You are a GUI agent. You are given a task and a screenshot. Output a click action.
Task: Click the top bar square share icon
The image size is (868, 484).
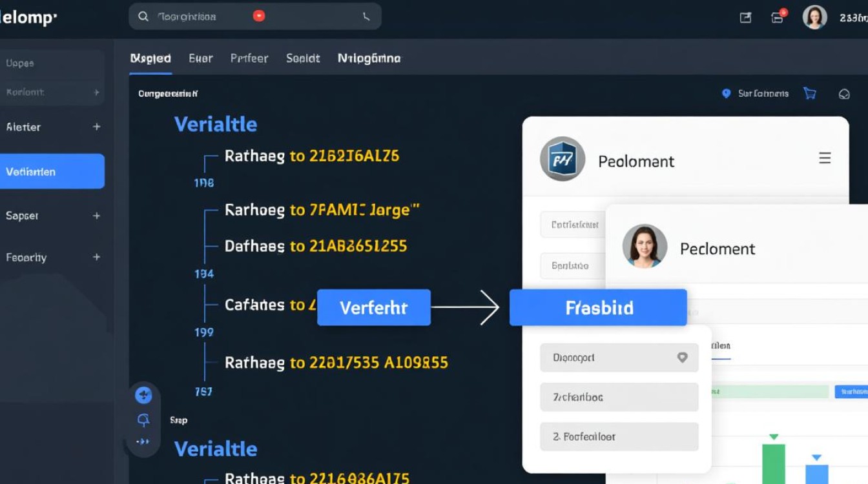745,17
